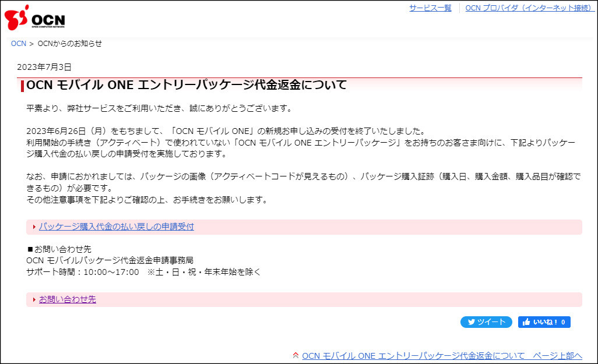Click the Twitter bird icon
This screenshot has height=364, width=598.
pyautogui.click(x=472, y=322)
